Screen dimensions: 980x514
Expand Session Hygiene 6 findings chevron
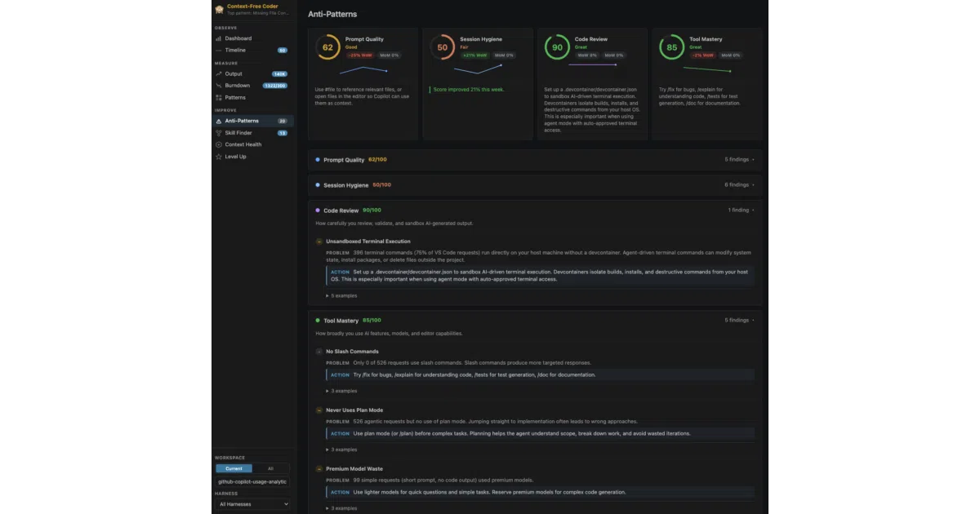click(x=753, y=185)
